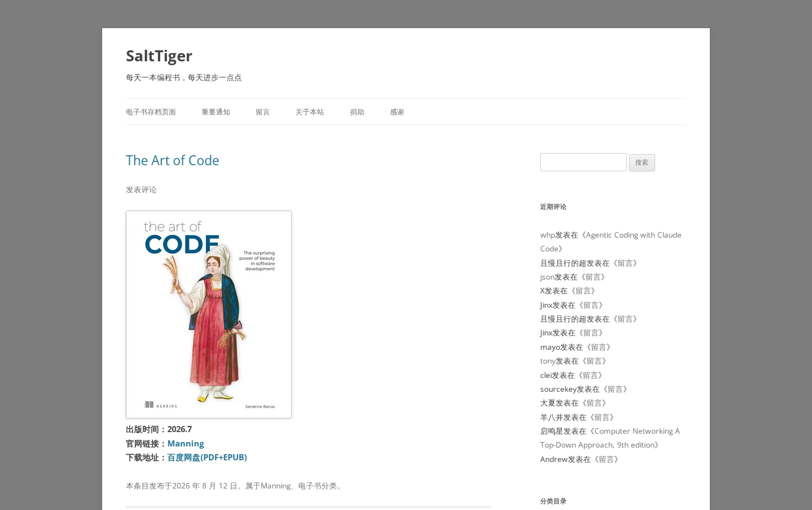Open the 捐助 menu item
This screenshot has width=812, height=510.
pyautogui.click(x=357, y=112)
